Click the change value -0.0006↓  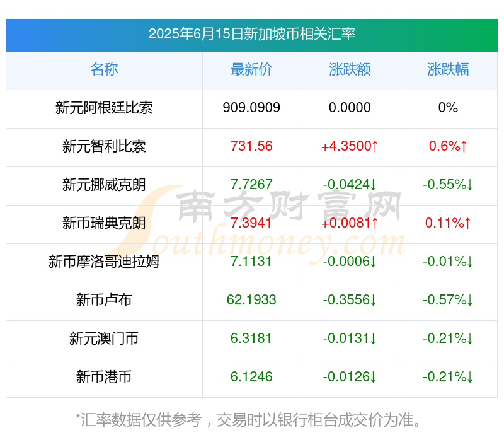point(350,261)
